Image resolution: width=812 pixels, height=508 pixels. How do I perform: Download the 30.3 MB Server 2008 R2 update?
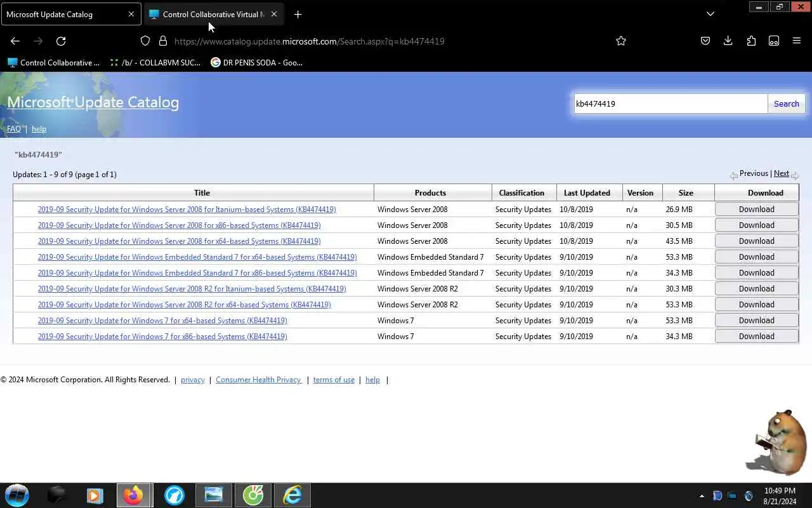[x=756, y=288]
